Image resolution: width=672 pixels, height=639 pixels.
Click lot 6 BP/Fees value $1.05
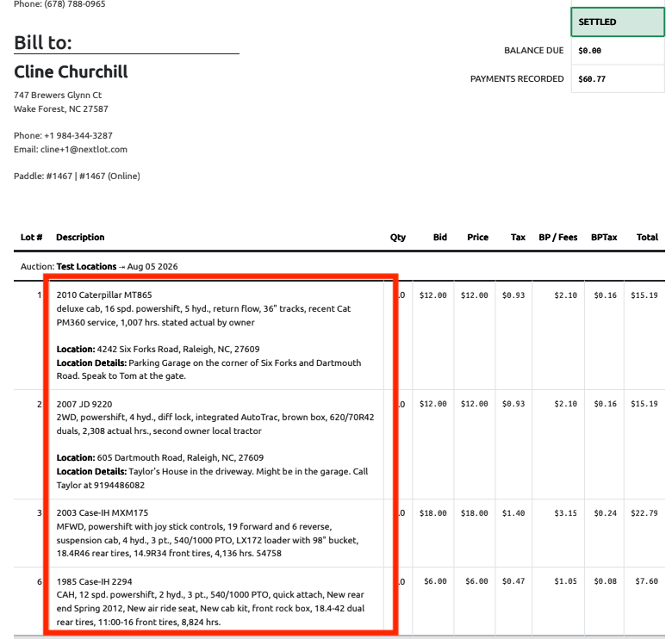pyautogui.click(x=566, y=581)
